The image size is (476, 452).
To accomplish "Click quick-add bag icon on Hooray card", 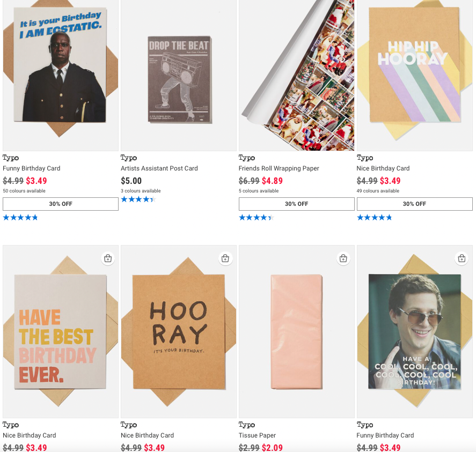I will point(225,258).
